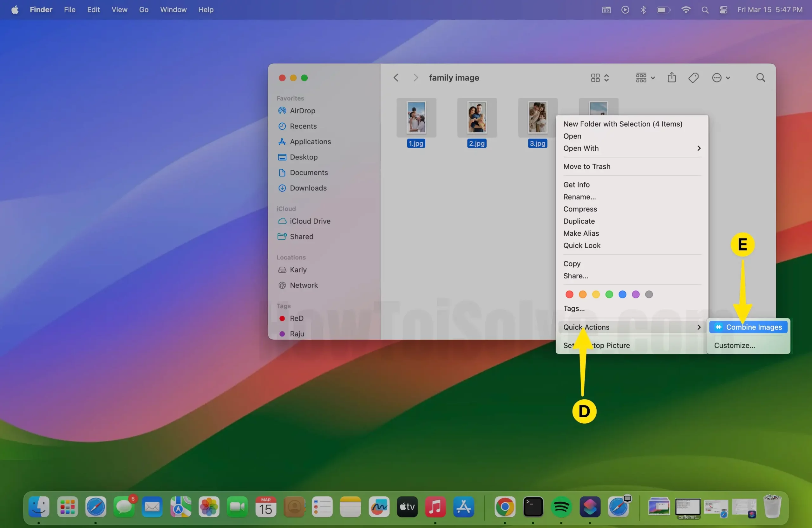This screenshot has height=528, width=812.
Task: Select Documents in the sidebar
Action: (303, 173)
